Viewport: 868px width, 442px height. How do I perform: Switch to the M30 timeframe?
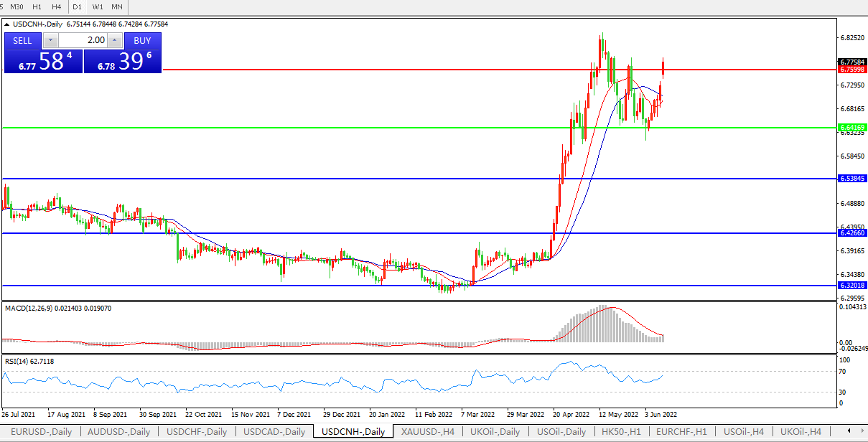17,6
